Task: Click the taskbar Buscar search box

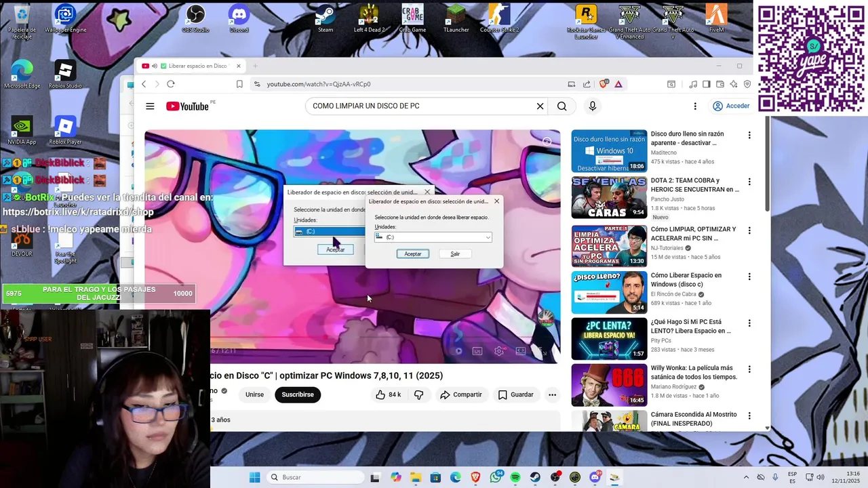Action: pyautogui.click(x=315, y=477)
